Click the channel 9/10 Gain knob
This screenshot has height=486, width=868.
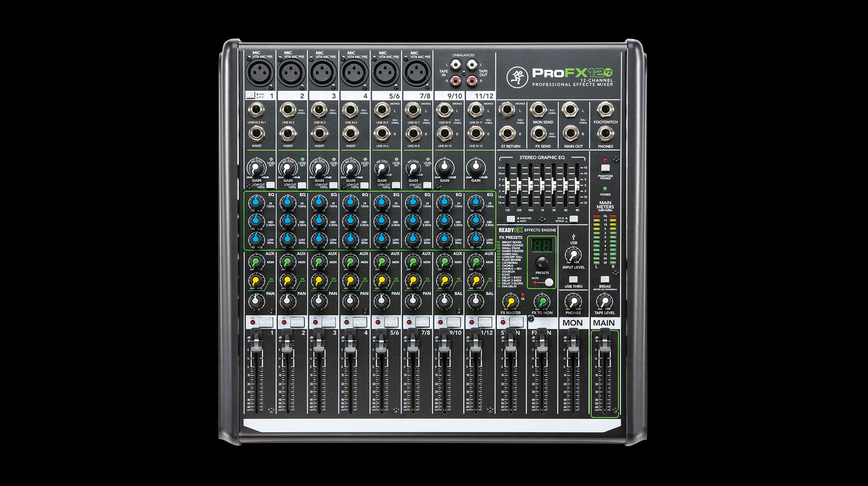tap(444, 168)
